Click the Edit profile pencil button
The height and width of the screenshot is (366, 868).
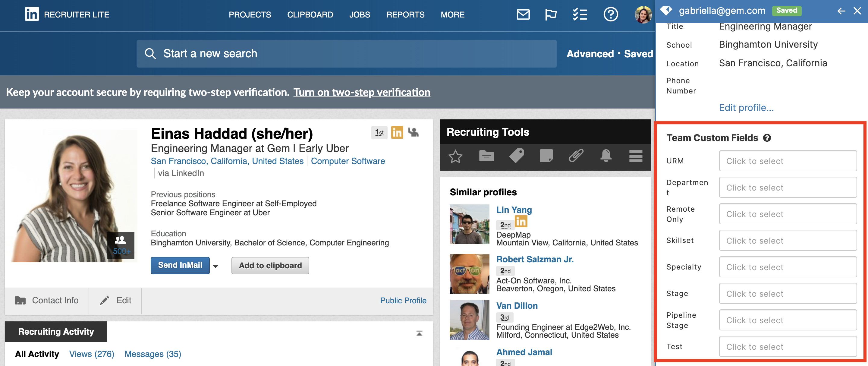115,301
